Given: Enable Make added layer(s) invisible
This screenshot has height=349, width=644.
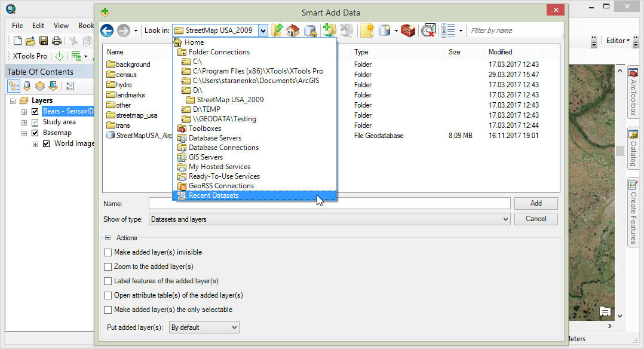Looking at the screenshot, I should (x=108, y=252).
